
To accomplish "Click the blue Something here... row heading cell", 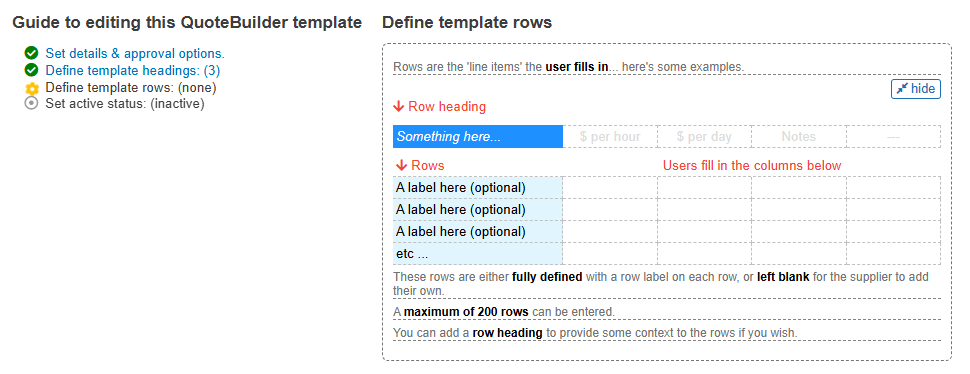I will [478, 137].
